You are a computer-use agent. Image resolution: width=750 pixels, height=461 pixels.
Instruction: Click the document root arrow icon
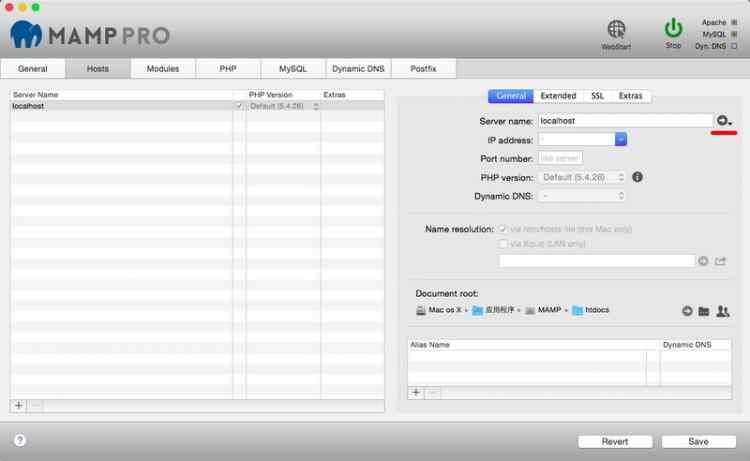687,311
